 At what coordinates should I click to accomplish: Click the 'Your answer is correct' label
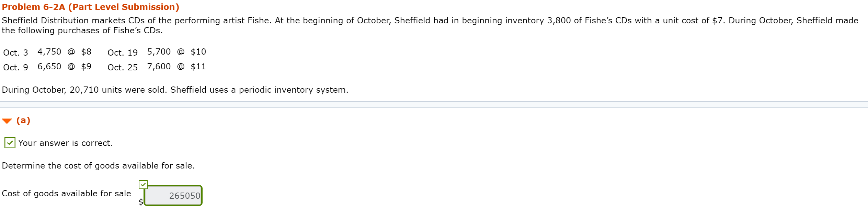(65, 143)
